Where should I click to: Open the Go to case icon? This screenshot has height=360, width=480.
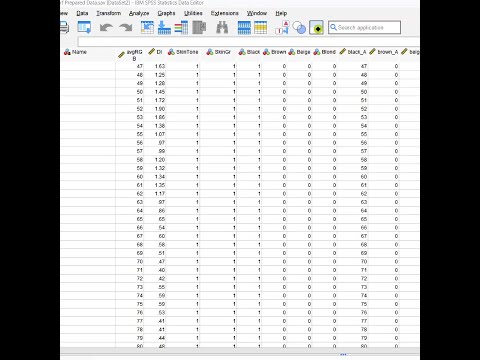click(147, 27)
